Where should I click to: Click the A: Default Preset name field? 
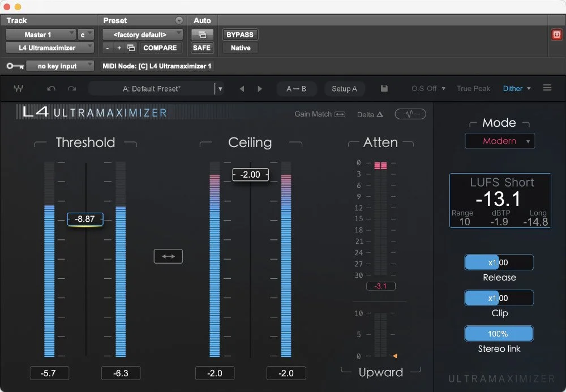(152, 89)
